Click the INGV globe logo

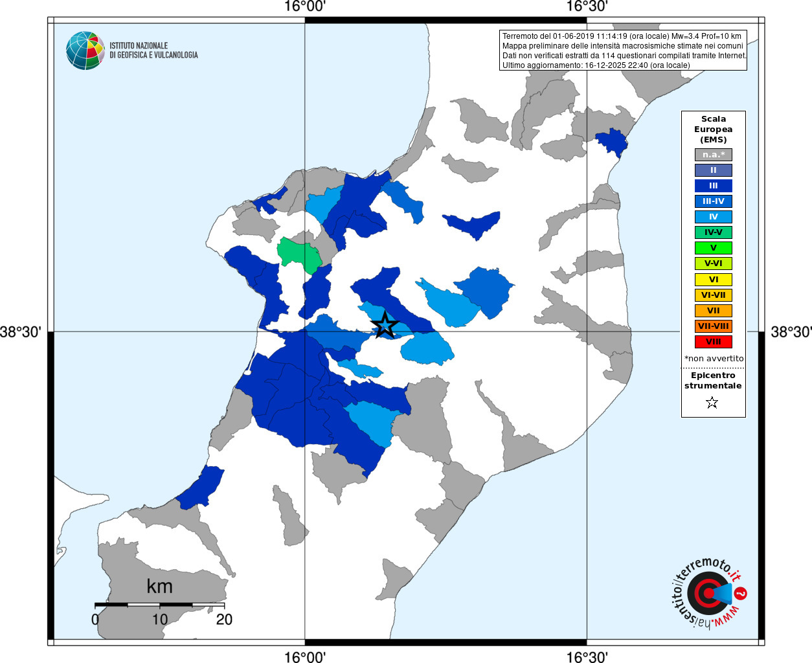point(85,51)
